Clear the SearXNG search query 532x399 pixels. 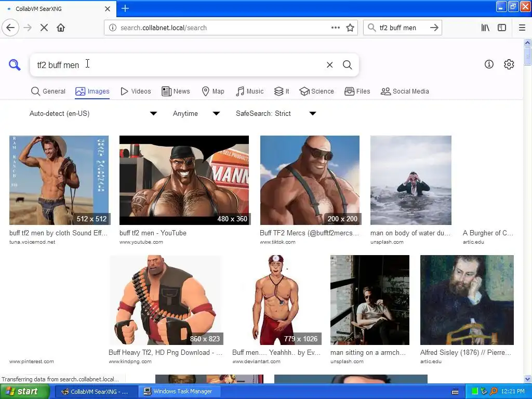click(329, 65)
